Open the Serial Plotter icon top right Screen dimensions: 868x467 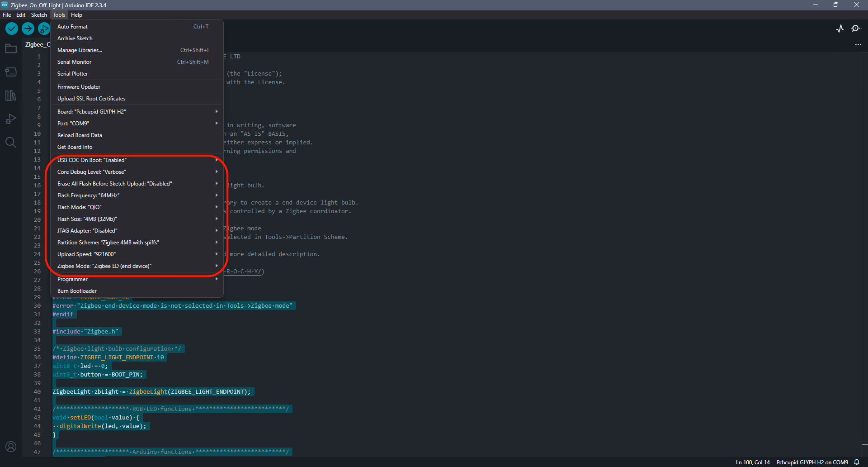click(x=840, y=29)
